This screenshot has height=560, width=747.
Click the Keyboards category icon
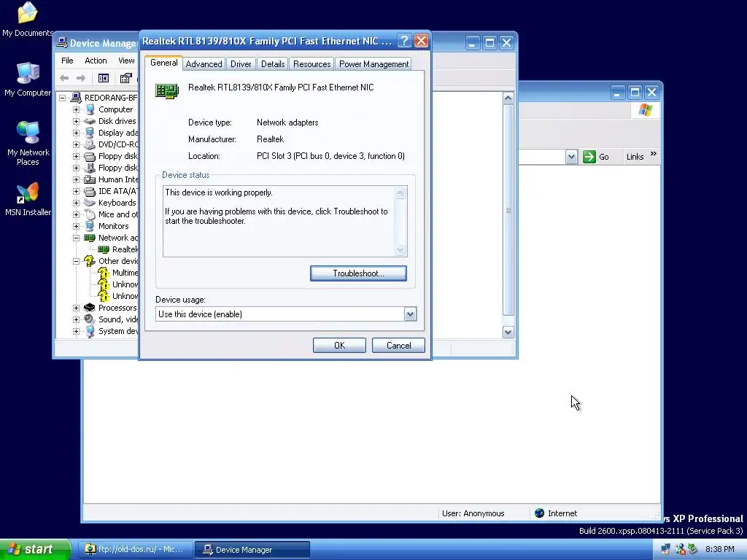[x=90, y=203]
